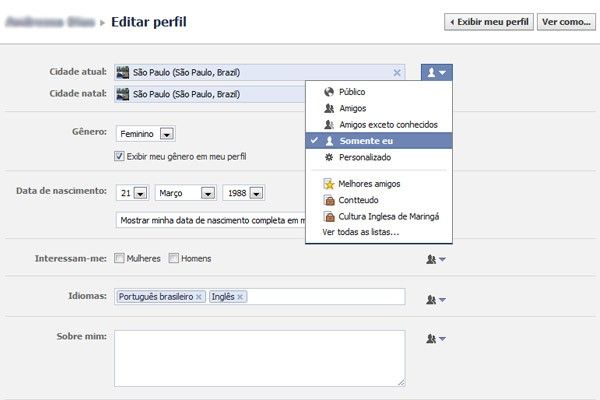The width and height of the screenshot is (600, 400).
Task: Select Somente eu privacy option
Action: tap(379, 141)
